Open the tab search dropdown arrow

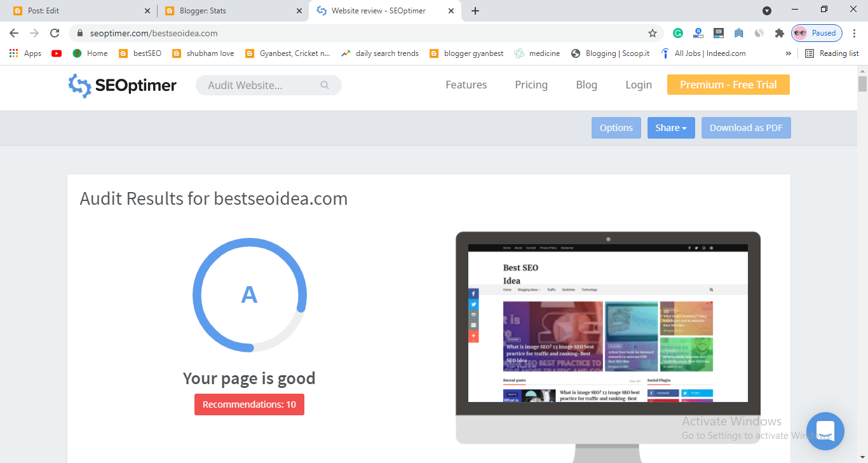pos(767,11)
